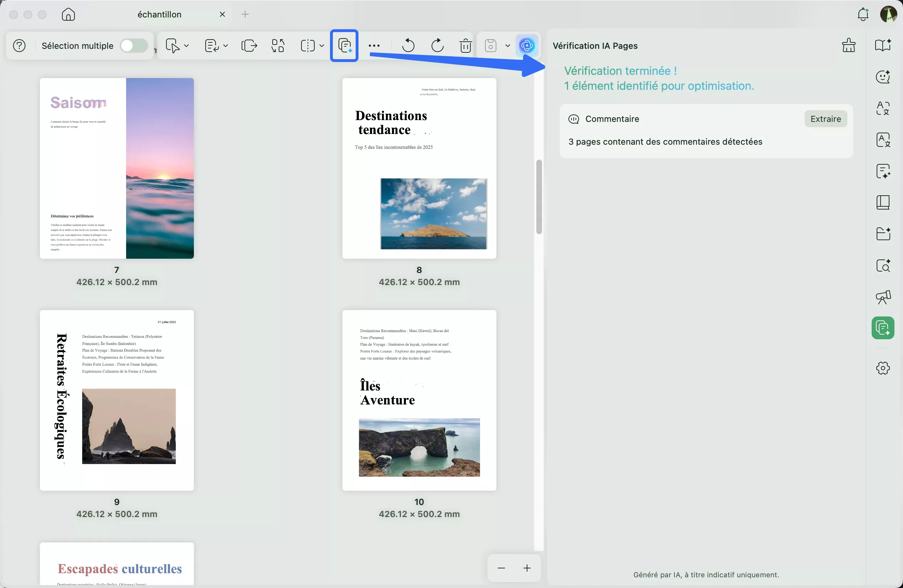
Task: Delete selected pages with trash icon
Action: point(465,46)
